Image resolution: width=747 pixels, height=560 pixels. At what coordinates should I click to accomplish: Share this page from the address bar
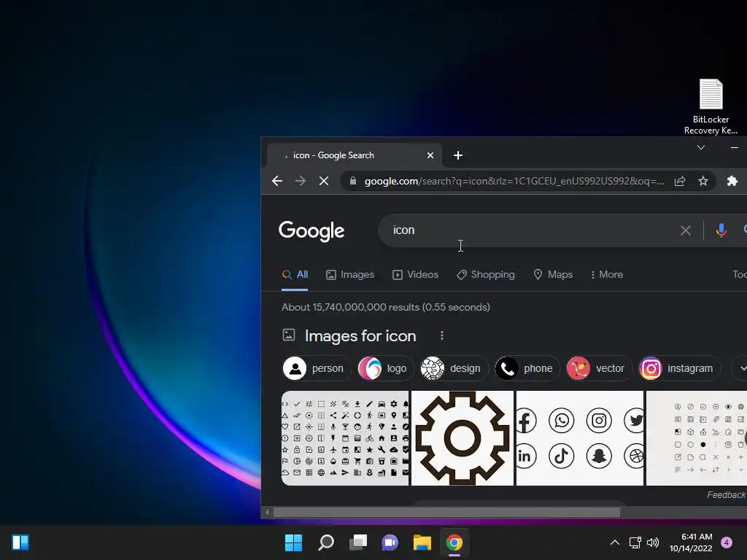point(680,181)
